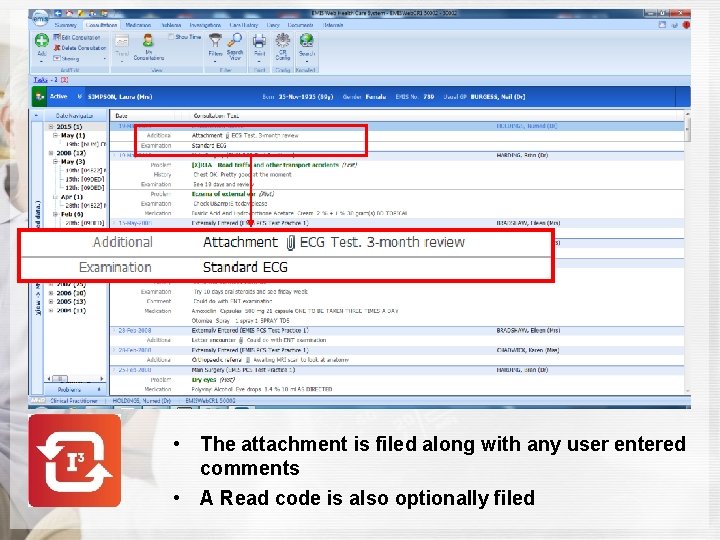Click the Date Navigator panel header

tap(75, 116)
